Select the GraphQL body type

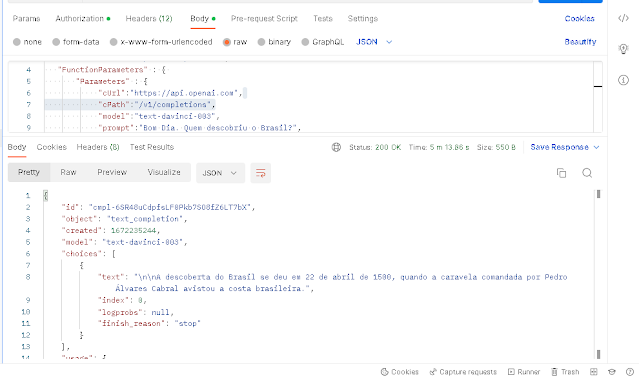point(323,42)
